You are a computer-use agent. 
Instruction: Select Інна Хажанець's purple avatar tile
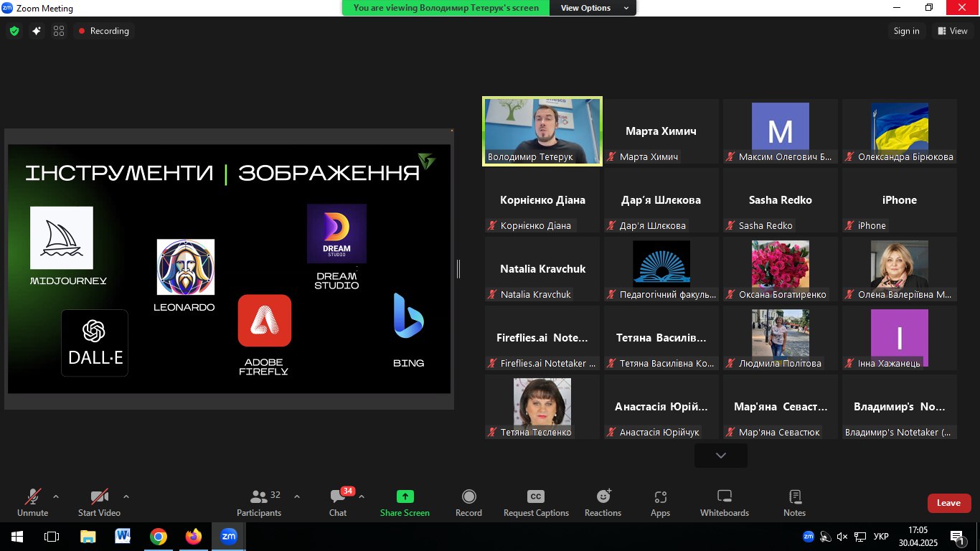(x=900, y=338)
